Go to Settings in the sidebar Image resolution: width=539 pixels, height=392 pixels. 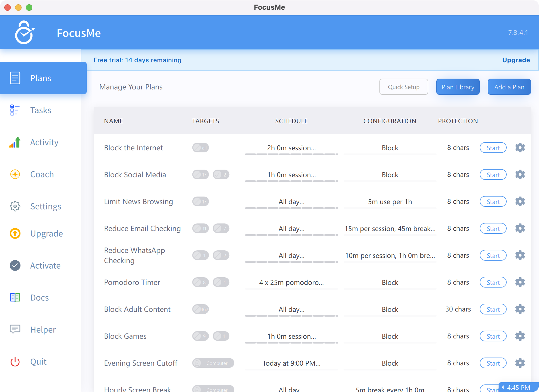(40, 206)
